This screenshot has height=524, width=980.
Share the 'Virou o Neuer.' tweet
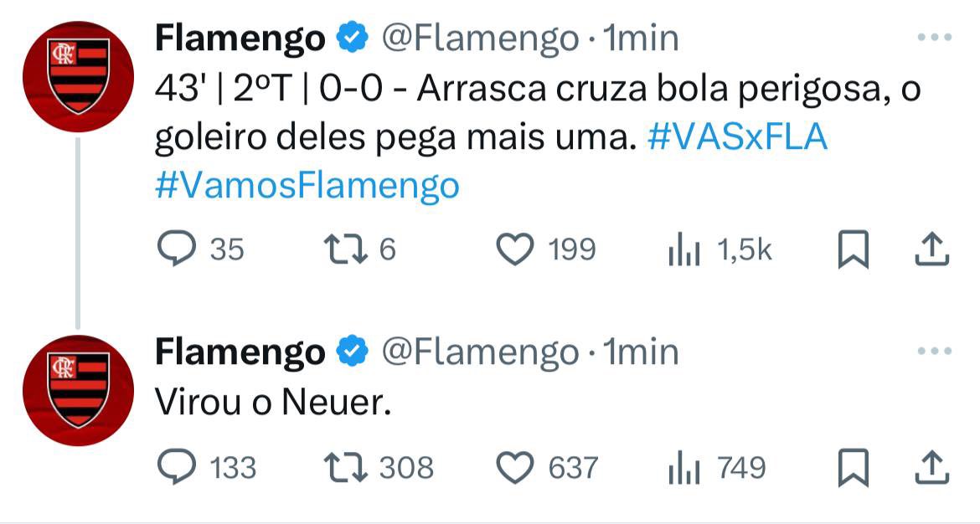point(930,467)
